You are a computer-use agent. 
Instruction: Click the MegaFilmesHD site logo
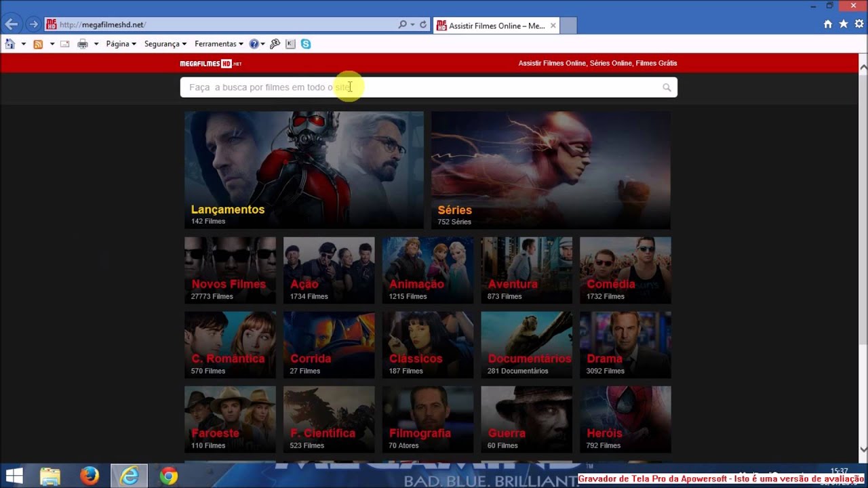click(x=210, y=63)
